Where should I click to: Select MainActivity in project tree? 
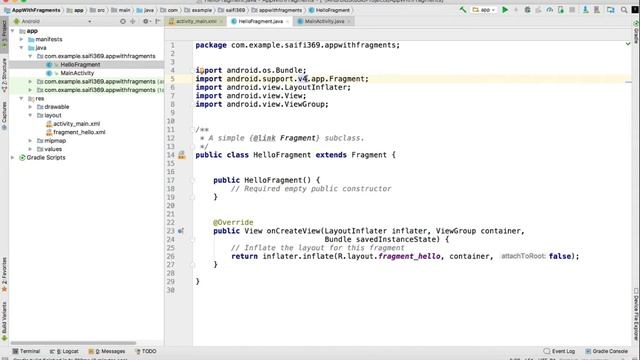point(77,73)
